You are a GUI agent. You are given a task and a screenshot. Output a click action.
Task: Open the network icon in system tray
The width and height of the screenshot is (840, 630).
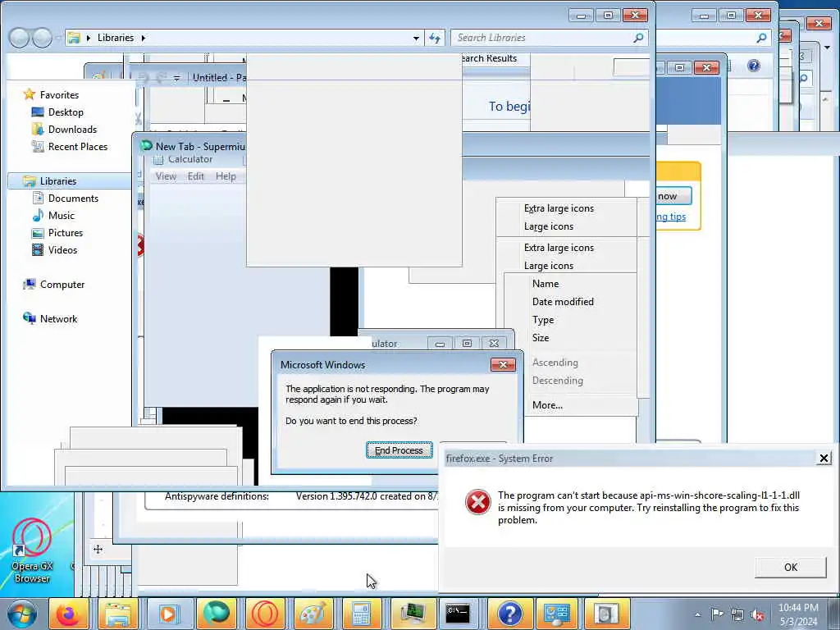[737, 615]
